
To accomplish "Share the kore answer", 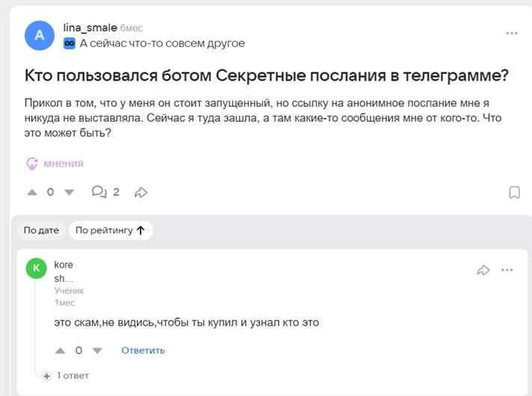I will click(483, 270).
